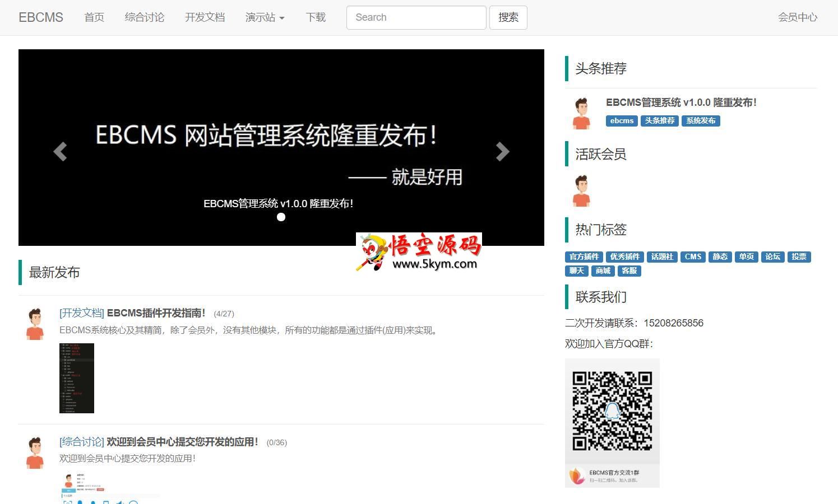Click the QQ group QR code image
The width and height of the screenshot is (838, 504).
612,423
